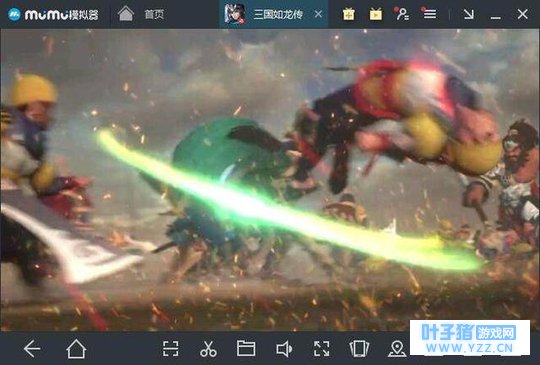540x365 pixels.
Task: Click the MuMu模拟器 logo
Action: point(53,14)
